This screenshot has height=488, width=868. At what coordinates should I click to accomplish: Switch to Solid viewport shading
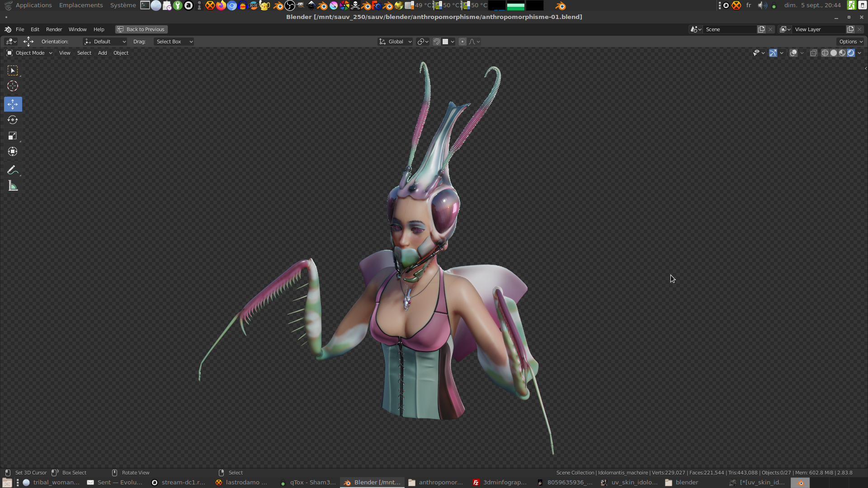point(834,53)
